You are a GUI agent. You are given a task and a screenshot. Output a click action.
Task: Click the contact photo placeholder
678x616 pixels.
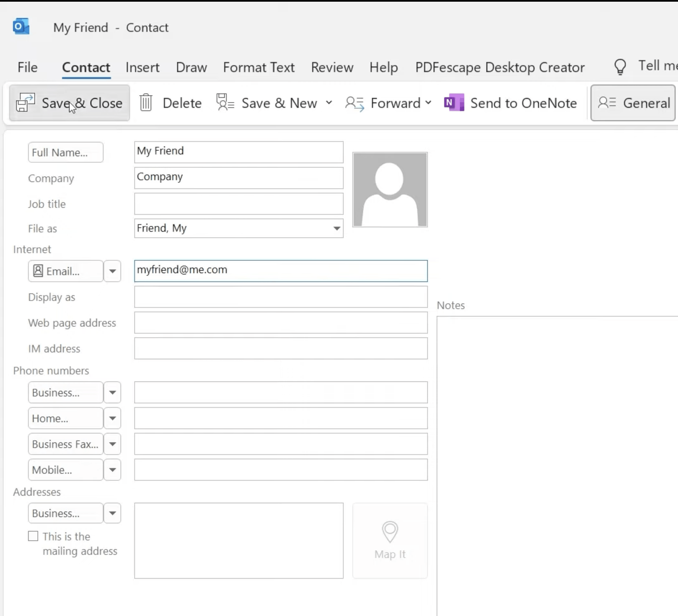pyautogui.click(x=390, y=189)
